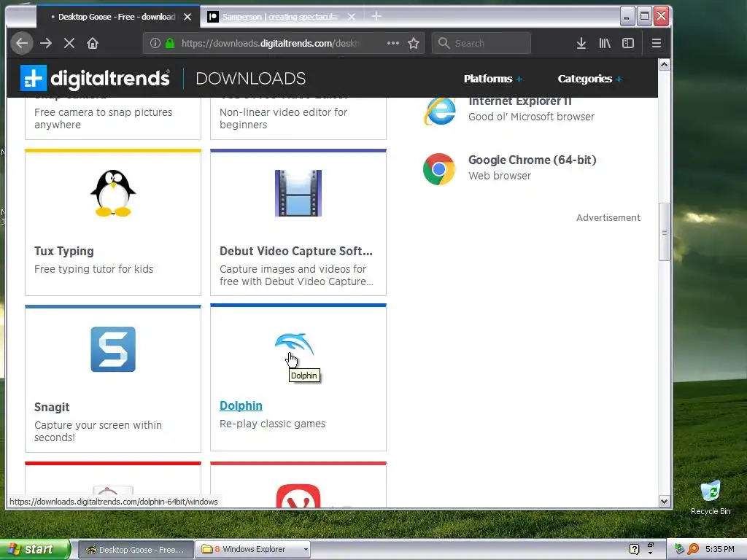
Task: Click the Google Chrome icon
Action: click(439, 169)
